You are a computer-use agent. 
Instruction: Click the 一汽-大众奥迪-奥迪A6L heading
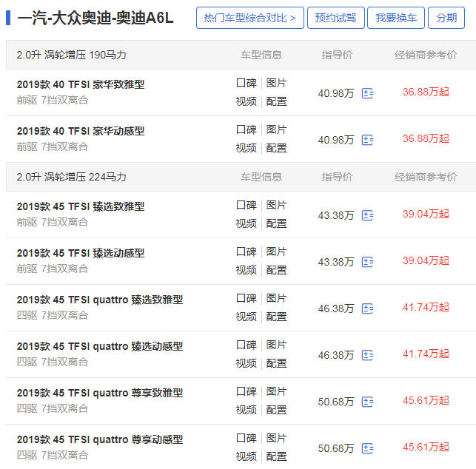pos(95,18)
